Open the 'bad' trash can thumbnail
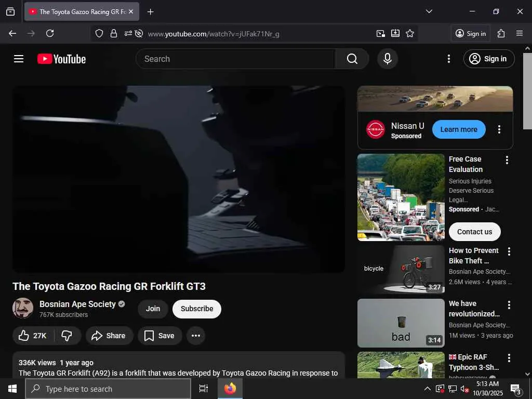Image resolution: width=532 pixels, height=399 pixels. coord(401,323)
